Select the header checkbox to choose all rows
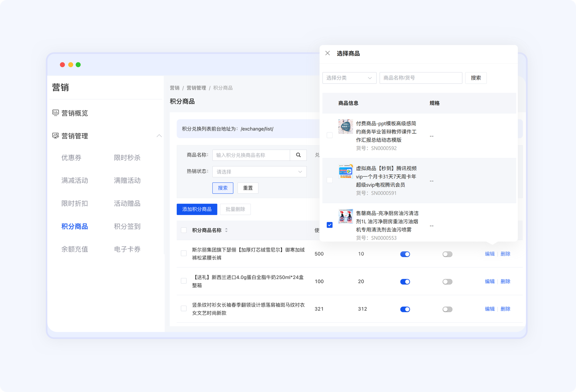The height and width of the screenshot is (392, 576). click(x=183, y=231)
